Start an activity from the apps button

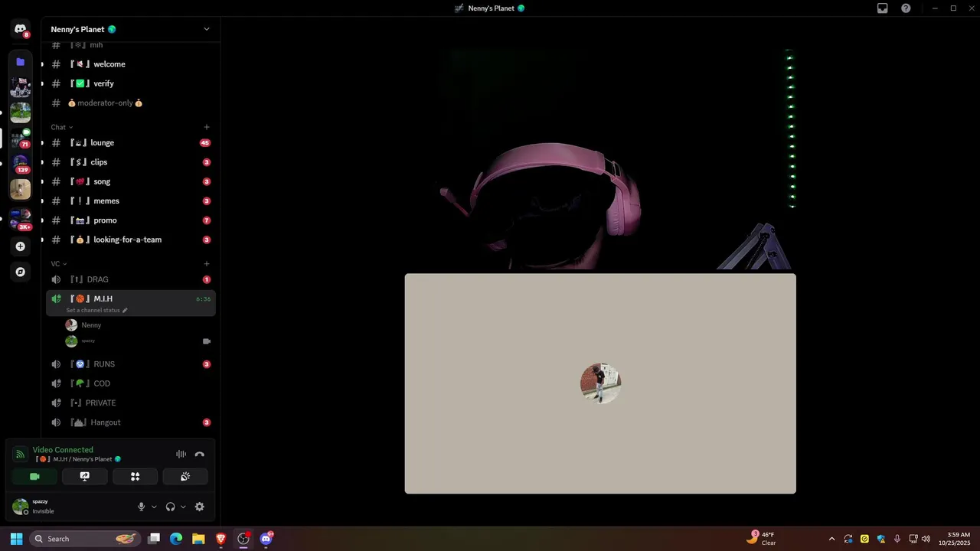pos(135,476)
